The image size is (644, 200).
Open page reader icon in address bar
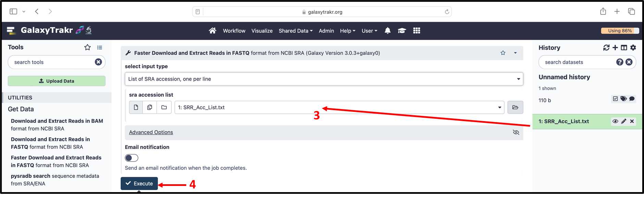(x=198, y=12)
